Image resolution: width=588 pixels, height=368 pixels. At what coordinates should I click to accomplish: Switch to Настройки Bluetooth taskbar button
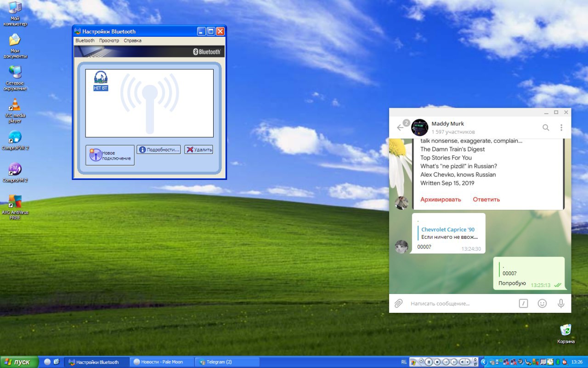tap(96, 362)
